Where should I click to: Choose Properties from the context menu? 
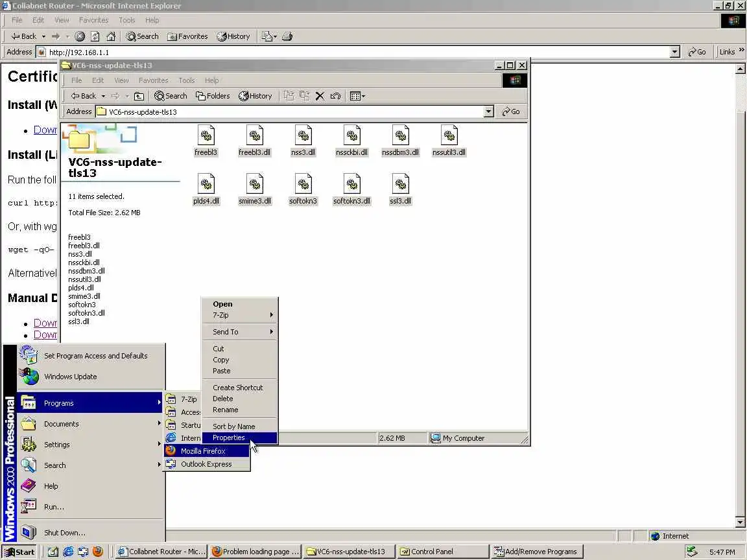pyautogui.click(x=240, y=437)
